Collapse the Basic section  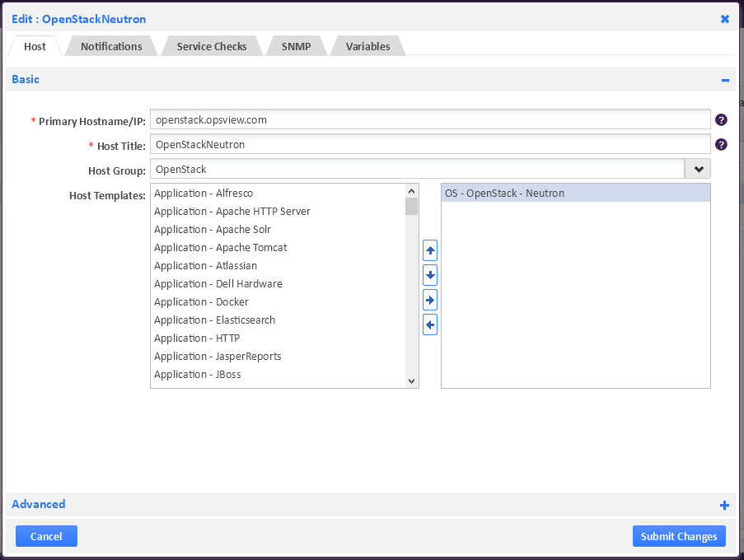click(725, 80)
